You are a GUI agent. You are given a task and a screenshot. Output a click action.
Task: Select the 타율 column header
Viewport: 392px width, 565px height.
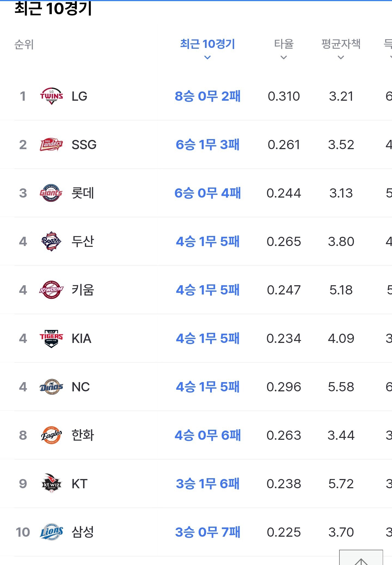[x=284, y=44]
